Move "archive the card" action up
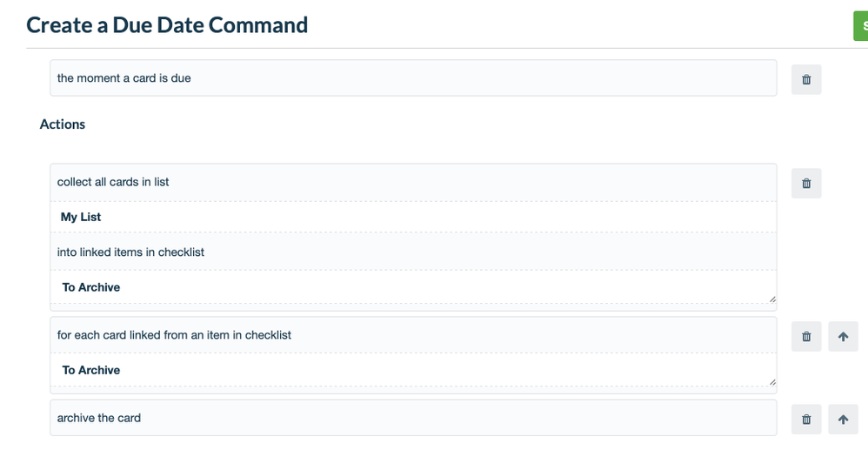This screenshot has height=457, width=868. point(843,419)
